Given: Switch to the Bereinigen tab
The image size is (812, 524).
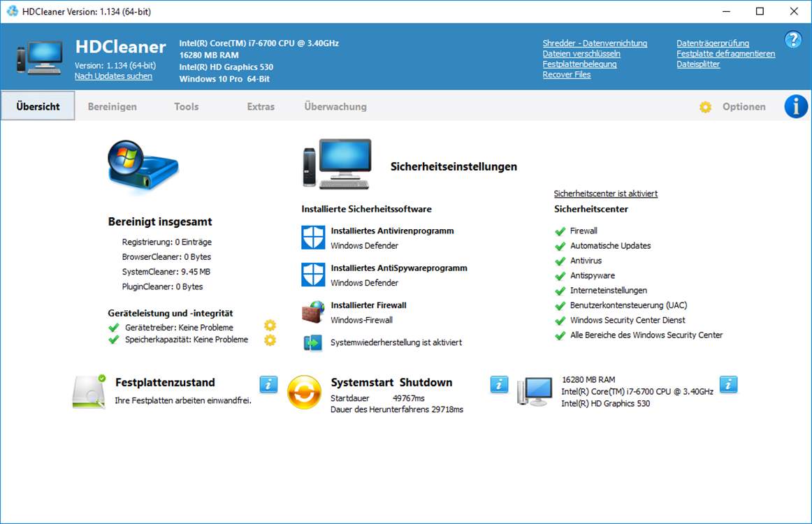Looking at the screenshot, I should [113, 107].
